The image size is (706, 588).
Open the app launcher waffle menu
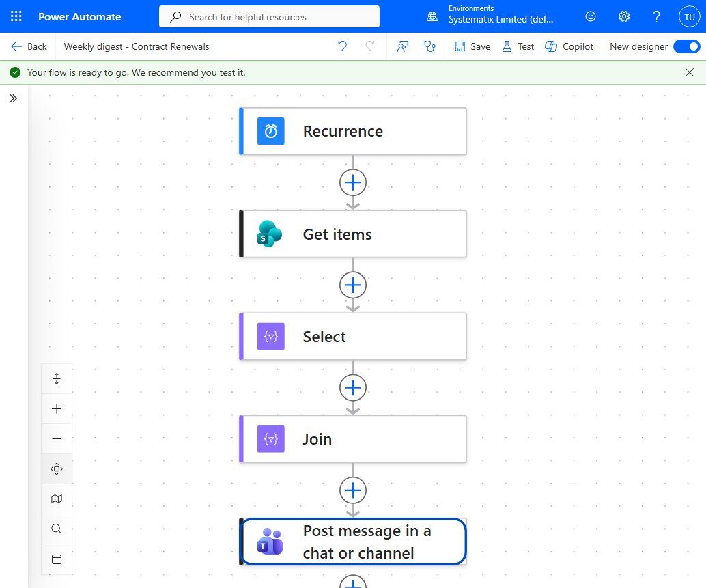(16, 16)
